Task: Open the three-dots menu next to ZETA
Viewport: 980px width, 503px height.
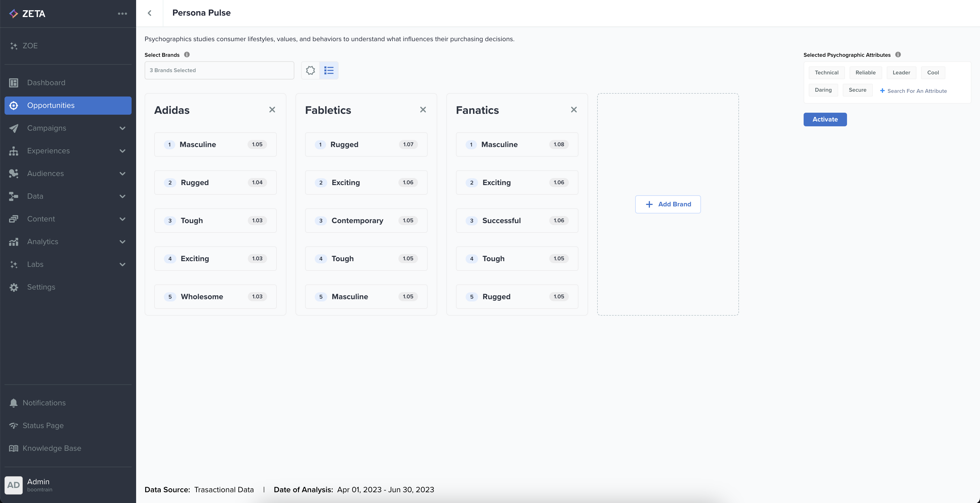Action: coord(122,14)
